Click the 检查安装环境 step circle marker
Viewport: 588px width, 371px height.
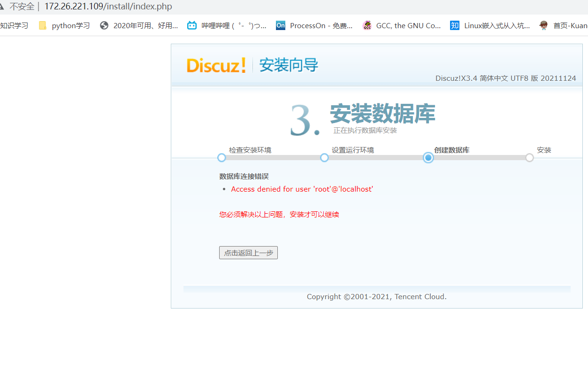click(222, 158)
